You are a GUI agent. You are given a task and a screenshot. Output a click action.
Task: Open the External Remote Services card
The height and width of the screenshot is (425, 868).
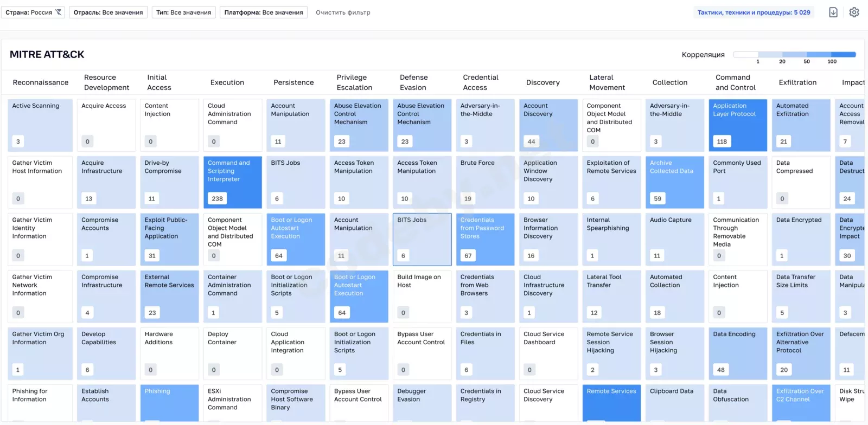[169, 297]
